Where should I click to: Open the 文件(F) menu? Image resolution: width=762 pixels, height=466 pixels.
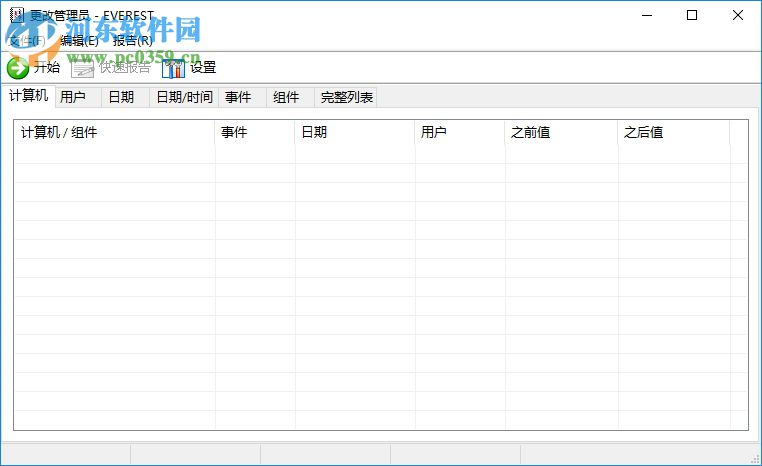coord(27,41)
